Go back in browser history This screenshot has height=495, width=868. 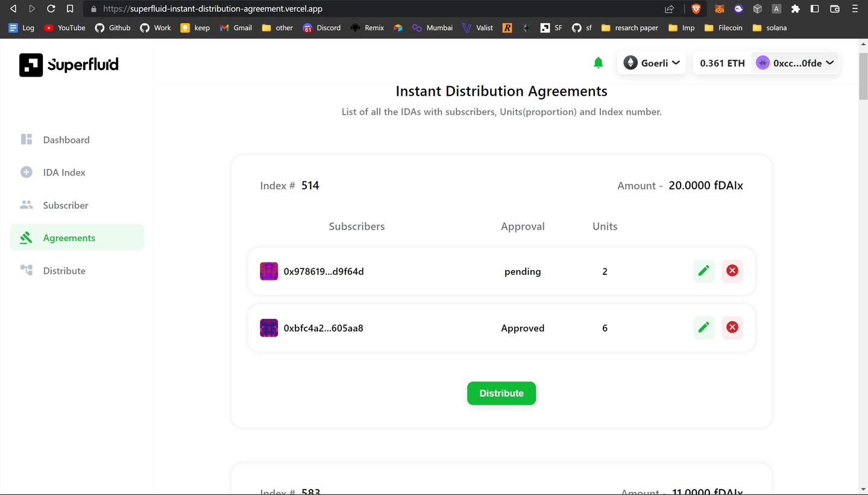tap(13, 8)
